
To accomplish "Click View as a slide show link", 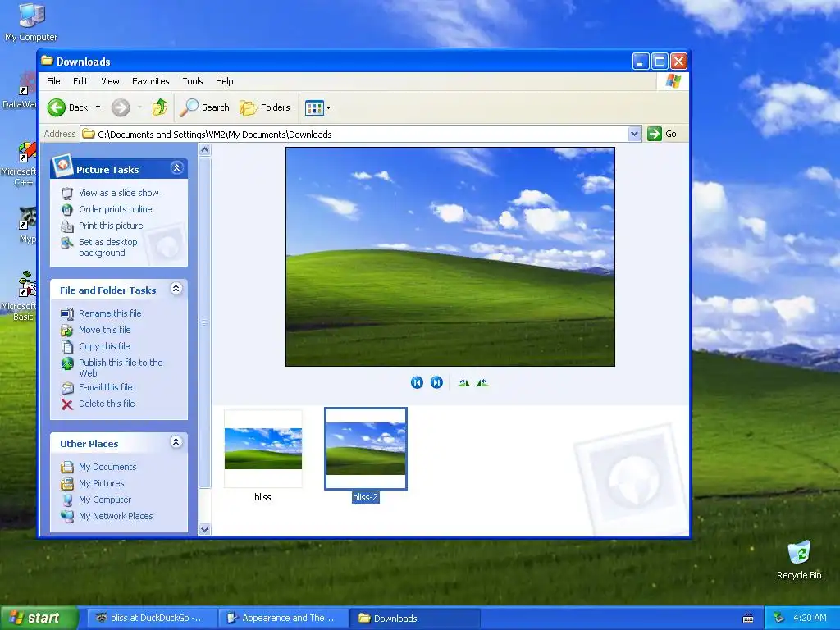I will [x=119, y=193].
